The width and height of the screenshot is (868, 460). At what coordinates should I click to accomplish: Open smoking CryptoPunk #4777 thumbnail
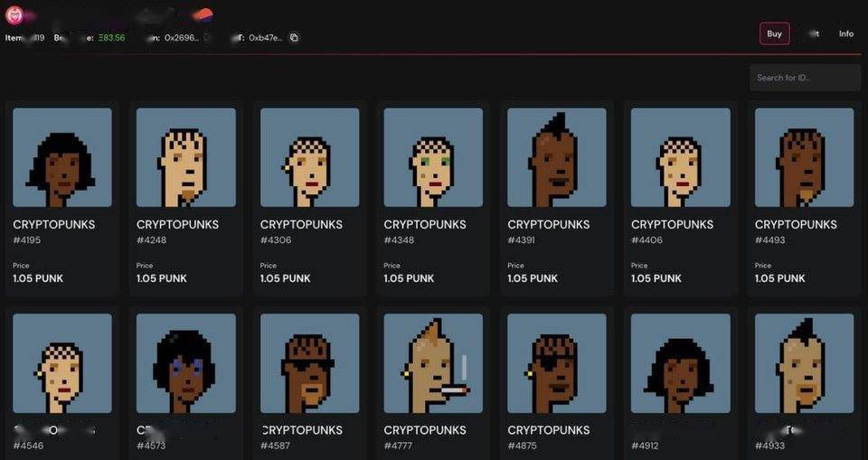433,363
